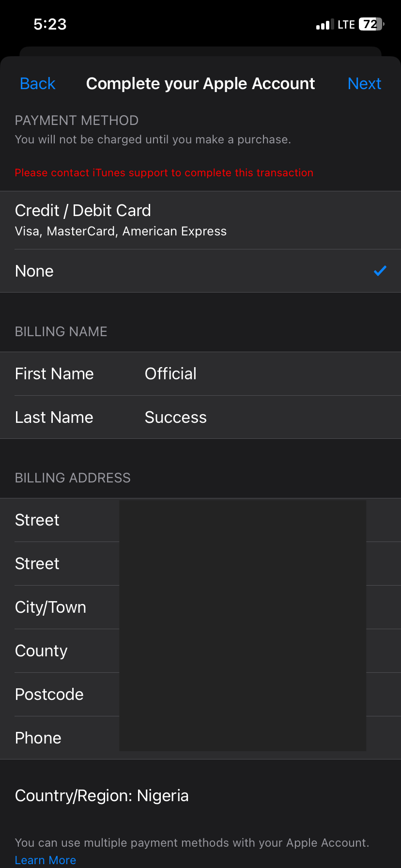This screenshot has width=401, height=868.
Task: Open Country/Region: Nigeria selector
Action: pos(102,796)
